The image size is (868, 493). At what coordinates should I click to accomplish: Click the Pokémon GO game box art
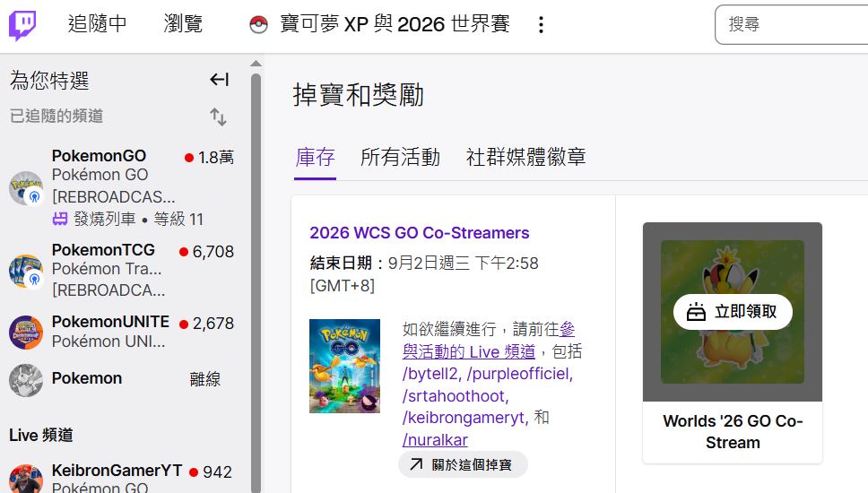tap(345, 366)
